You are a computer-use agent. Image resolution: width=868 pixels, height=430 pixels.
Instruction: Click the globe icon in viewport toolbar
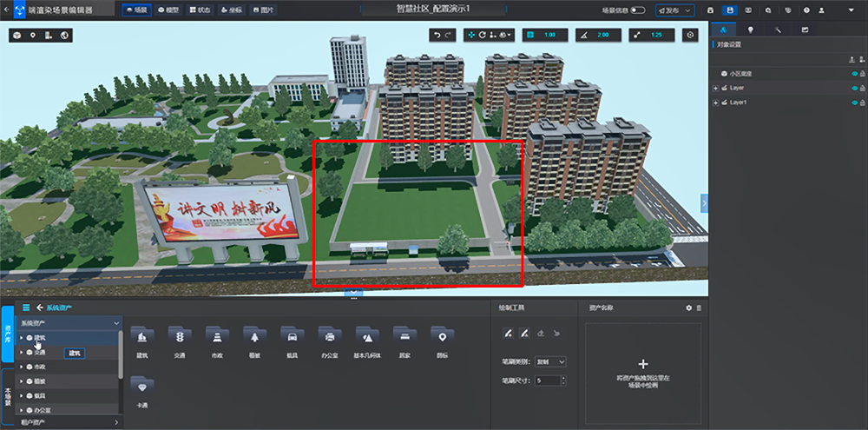(x=64, y=36)
